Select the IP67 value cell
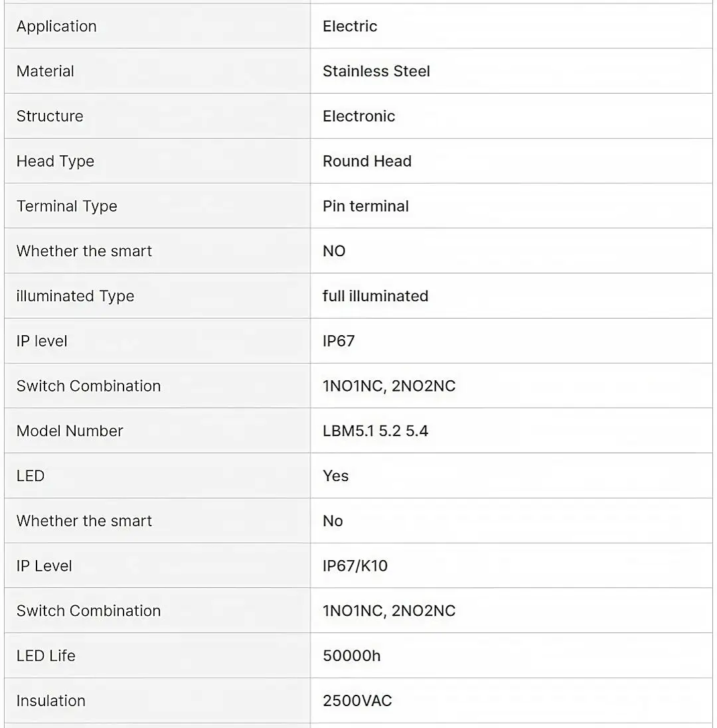The height and width of the screenshot is (728, 717). pos(511,341)
